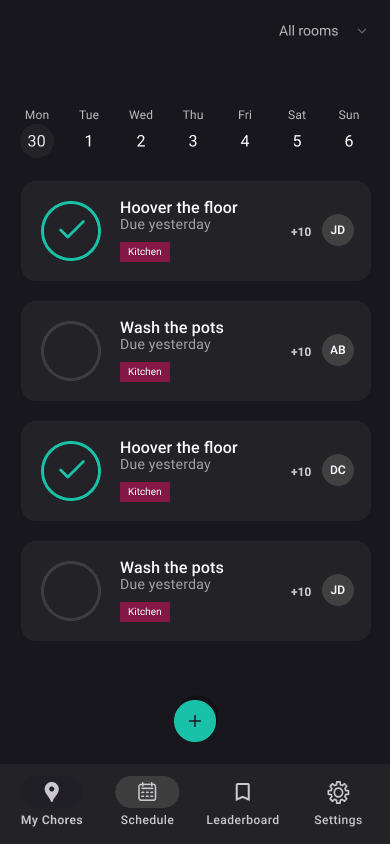Click Kitchen tag on first Hoover chore
This screenshot has width=390, height=844.
coord(145,252)
